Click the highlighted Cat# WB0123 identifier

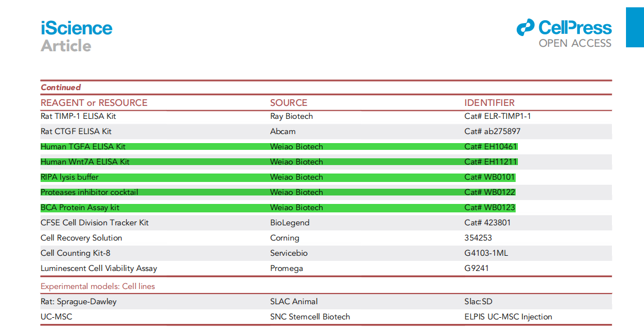point(490,207)
